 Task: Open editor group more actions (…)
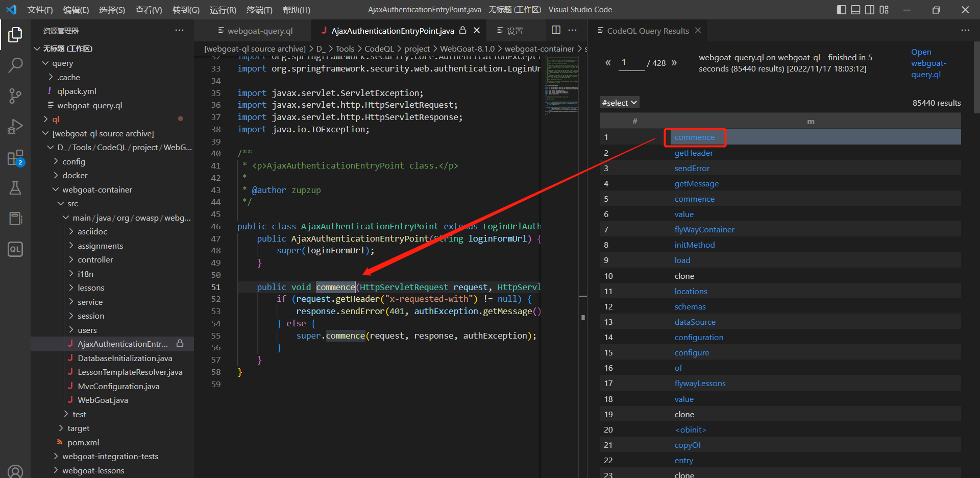click(573, 30)
